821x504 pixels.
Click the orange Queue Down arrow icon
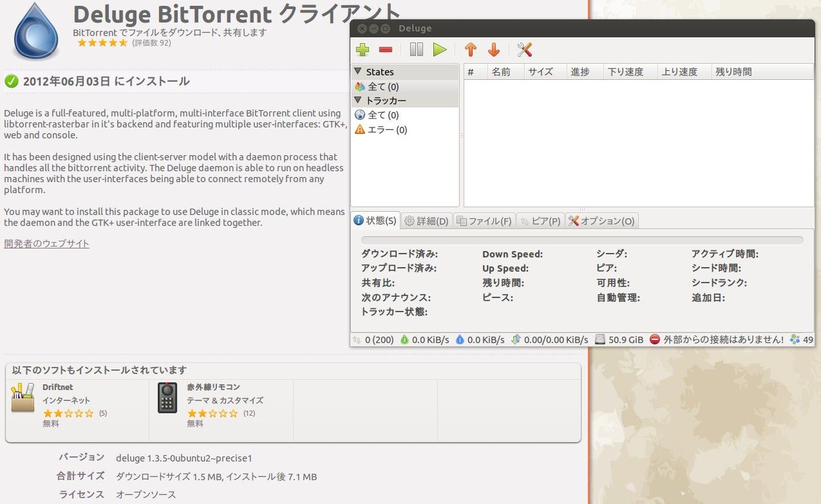(x=494, y=50)
